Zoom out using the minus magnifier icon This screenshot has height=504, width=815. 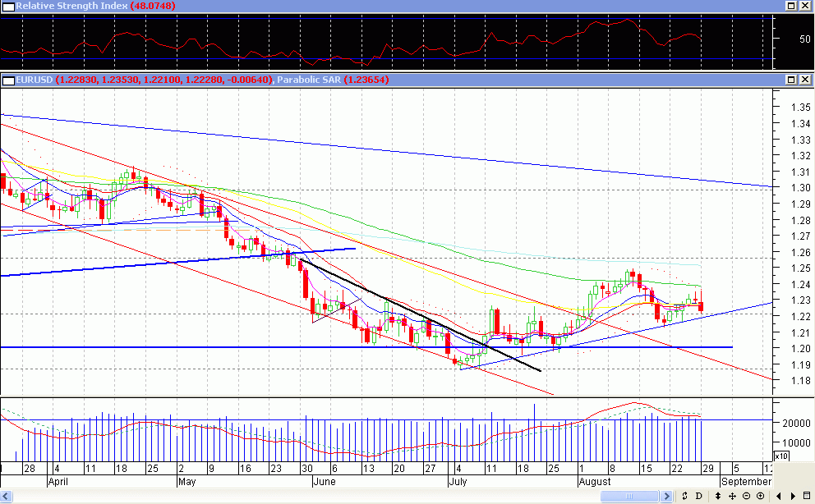click(x=746, y=497)
